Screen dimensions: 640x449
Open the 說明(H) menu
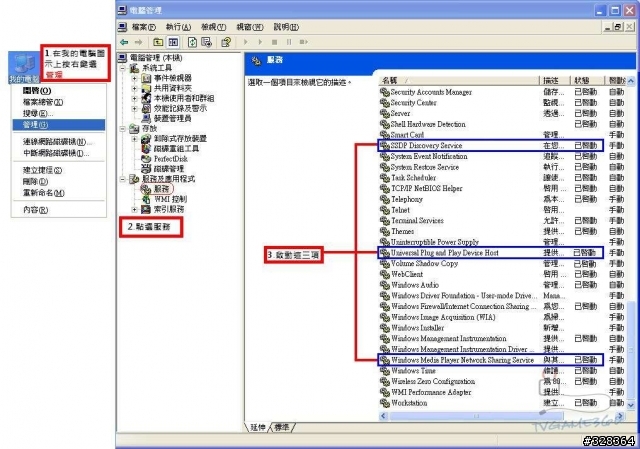tap(286, 27)
